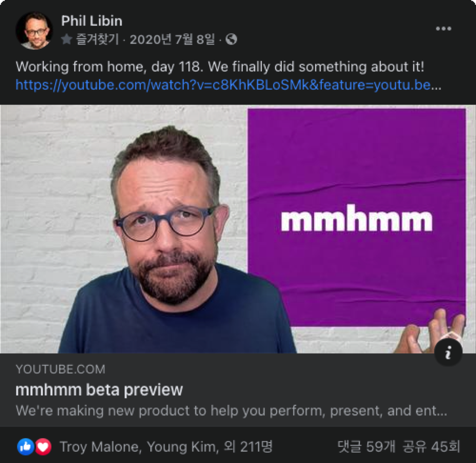
Task: Open Young Kim from the reactions list
Action: (x=182, y=447)
